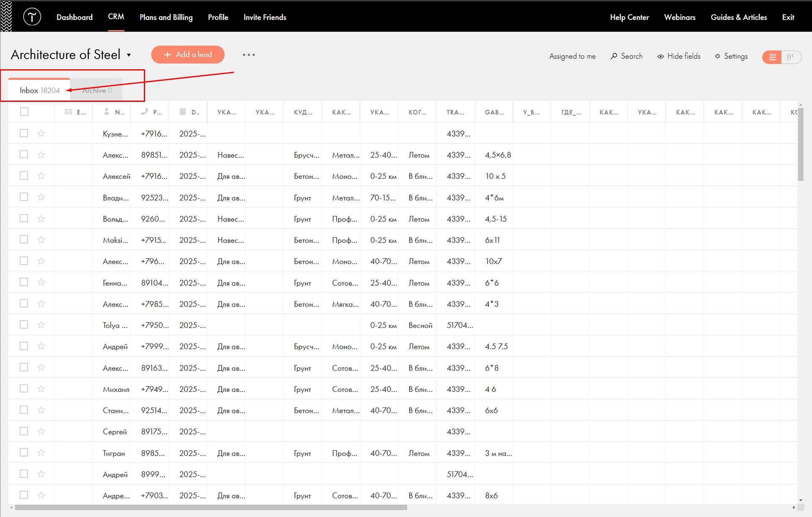Open the three-dots more options menu
Image resolution: width=812 pixels, height=517 pixels.
pyautogui.click(x=249, y=55)
